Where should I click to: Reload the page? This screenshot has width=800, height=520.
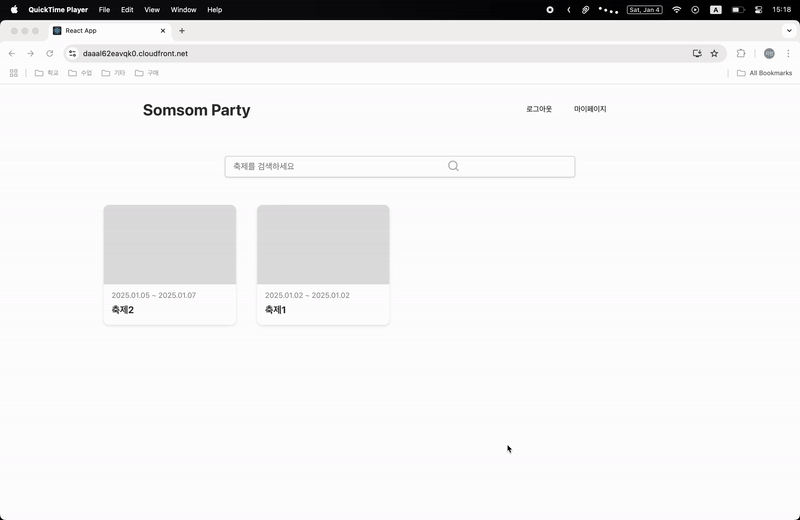click(49, 53)
